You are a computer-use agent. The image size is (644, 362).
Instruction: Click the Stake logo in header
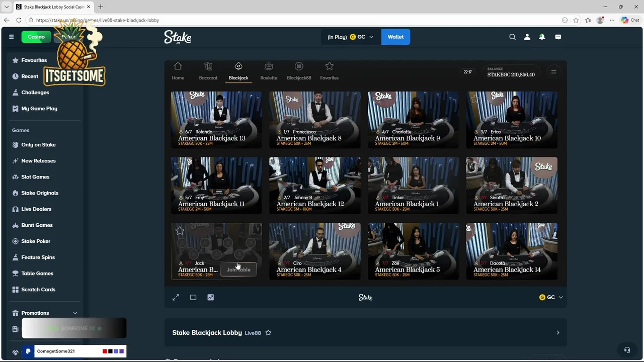click(x=178, y=37)
